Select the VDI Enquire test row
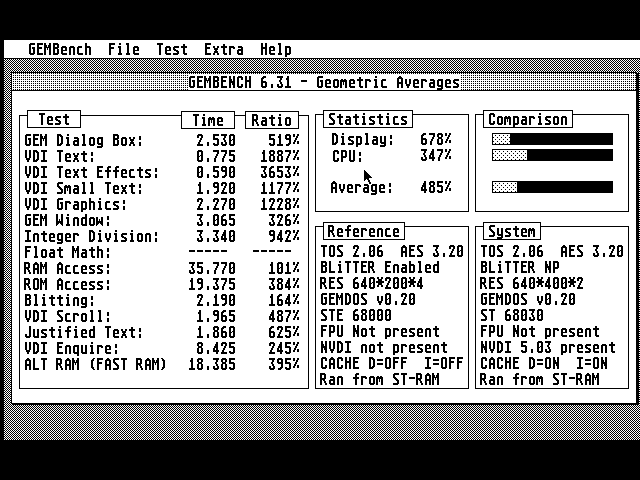The height and width of the screenshot is (480, 640). [x=162, y=348]
